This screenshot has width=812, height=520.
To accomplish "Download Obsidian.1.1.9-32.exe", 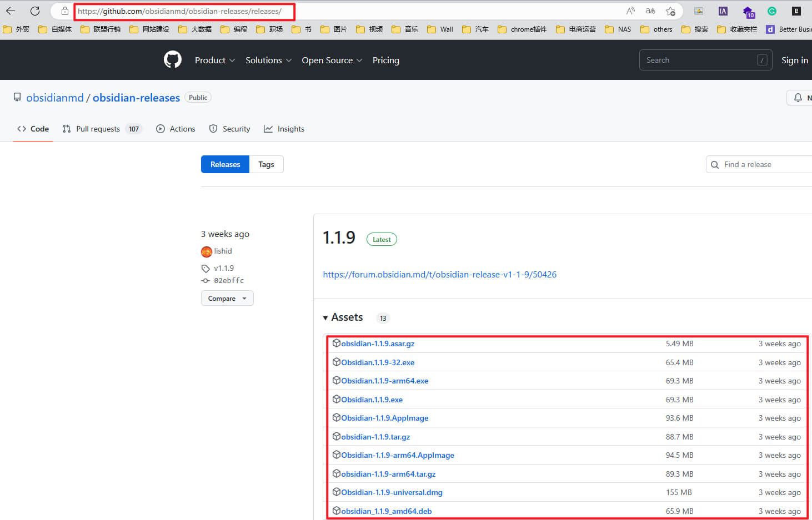I will (378, 362).
